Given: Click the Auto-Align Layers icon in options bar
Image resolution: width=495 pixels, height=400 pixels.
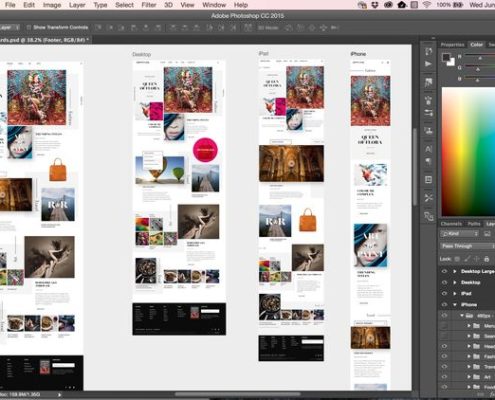Looking at the screenshot, I should coord(248,28).
